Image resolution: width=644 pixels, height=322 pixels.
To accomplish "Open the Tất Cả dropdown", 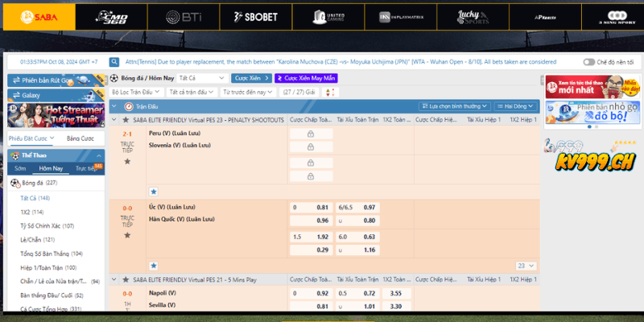I will pos(201,78).
